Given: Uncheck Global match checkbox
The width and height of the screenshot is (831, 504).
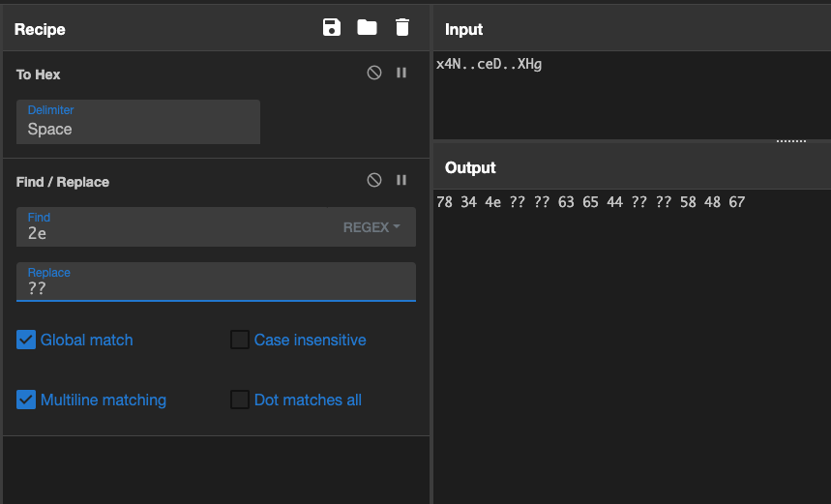Looking at the screenshot, I should coord(26,340).
